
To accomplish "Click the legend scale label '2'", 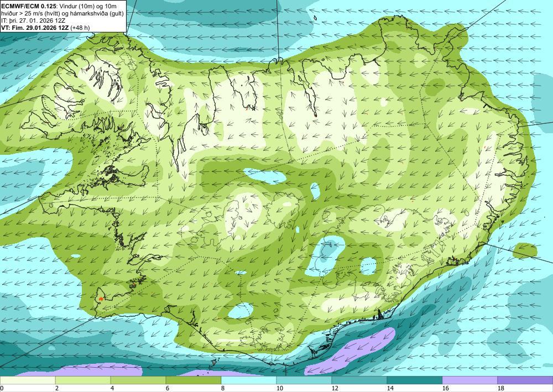I will (x=57, y=389).
